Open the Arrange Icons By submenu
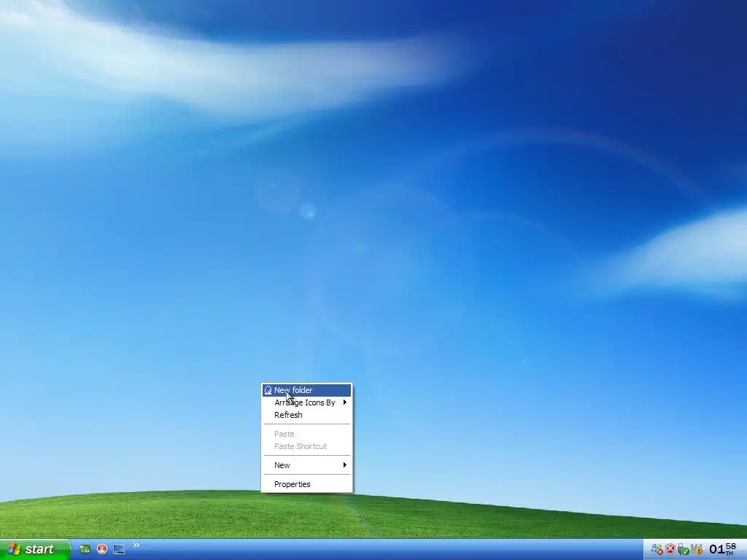The width and height of the screenshot is (747, 560). tap(306, 402)
